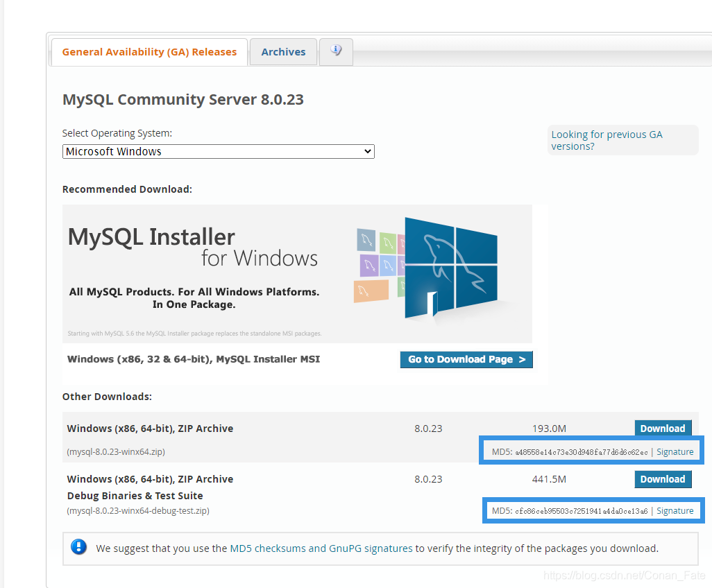Image resolution: width=712 pixels, height=588 pixels.
Task: Open the info icon tab
Action: [336, 51]
